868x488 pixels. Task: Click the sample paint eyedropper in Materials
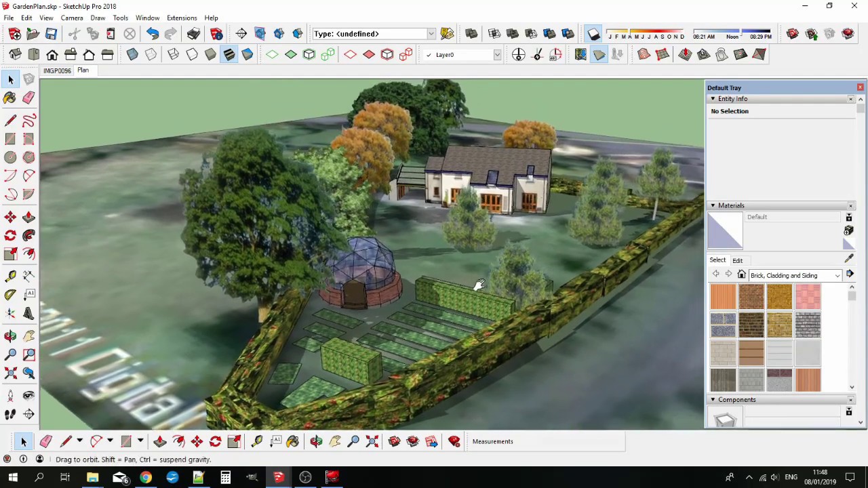[848, 259]
